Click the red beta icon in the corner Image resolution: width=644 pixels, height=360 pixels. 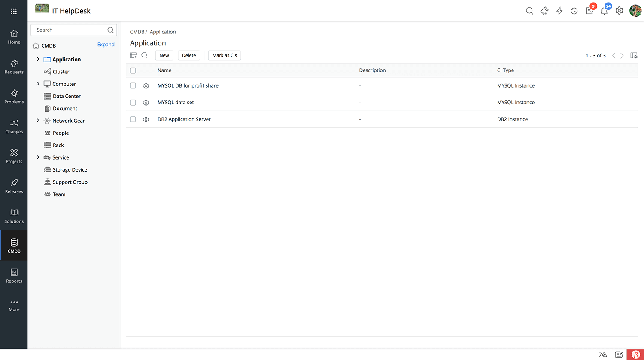636,355
